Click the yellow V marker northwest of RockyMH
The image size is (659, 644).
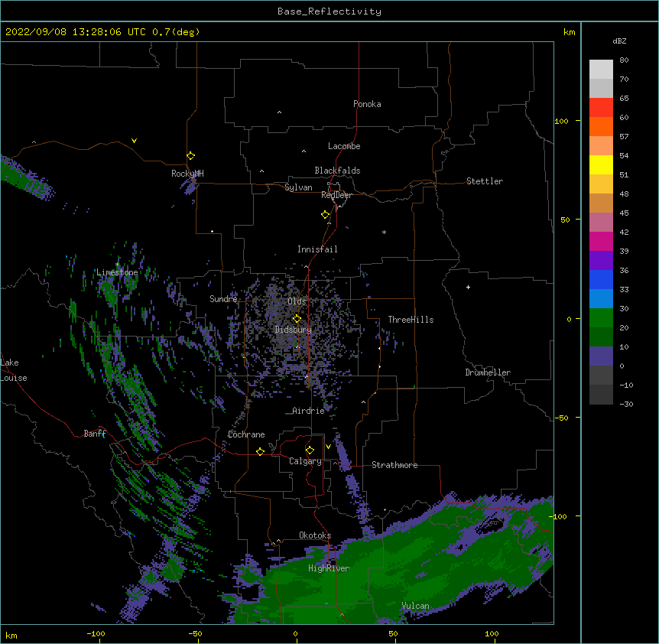point(134,141)
